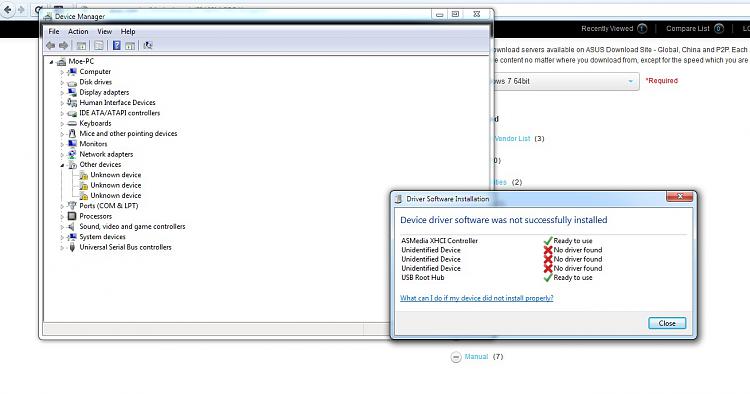Click the Display adapters category icon

(x=72, y=92)
